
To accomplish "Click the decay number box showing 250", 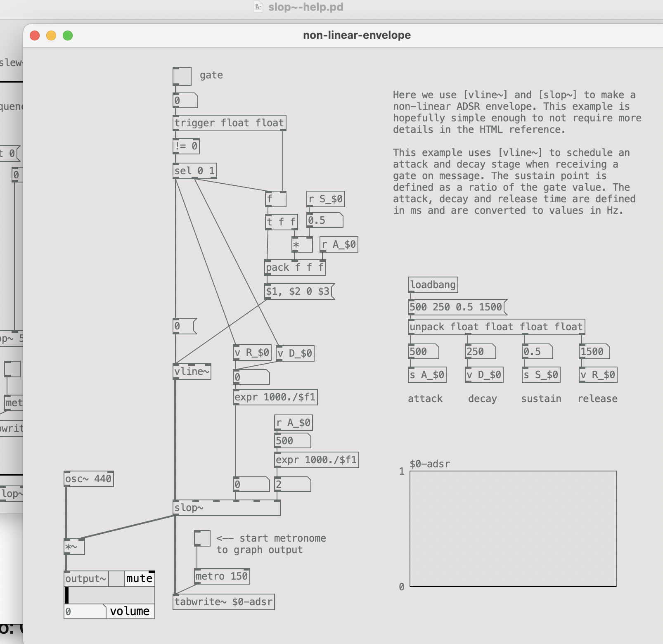I will pos(481,352).
